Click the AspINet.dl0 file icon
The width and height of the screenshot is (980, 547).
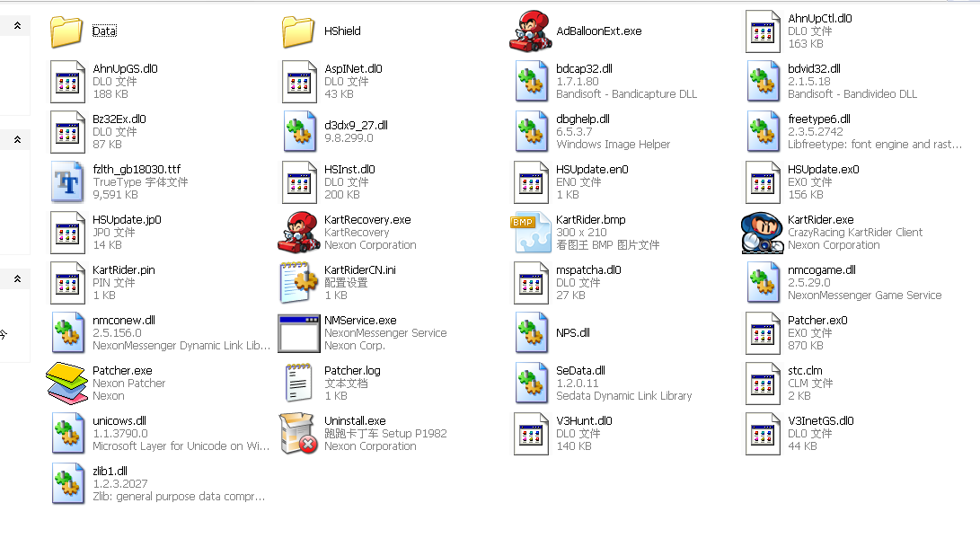(x=299, y=82)
